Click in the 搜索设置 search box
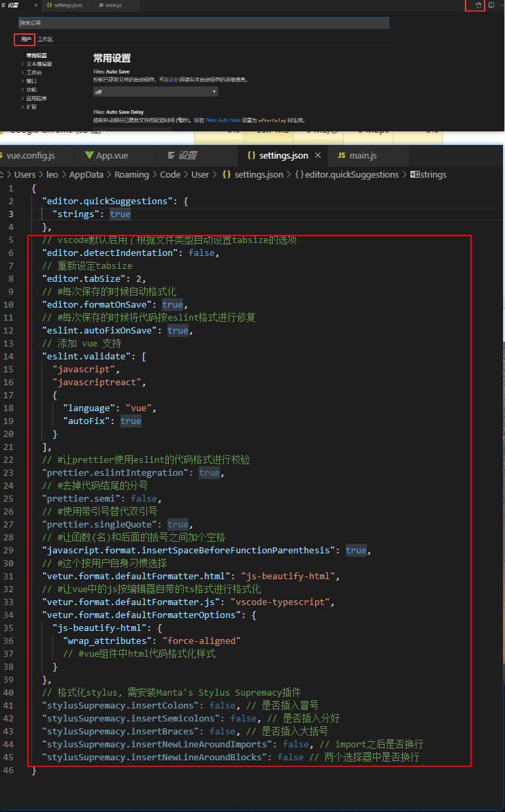The image size is (505, 812). pyautogui.click(x=203, y=23)
